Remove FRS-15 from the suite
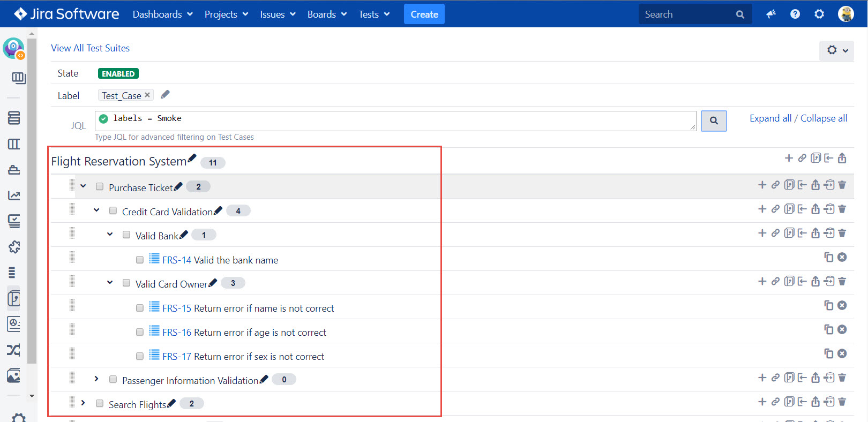The width and height of the screenshot is (868, 422). [842, 305]
